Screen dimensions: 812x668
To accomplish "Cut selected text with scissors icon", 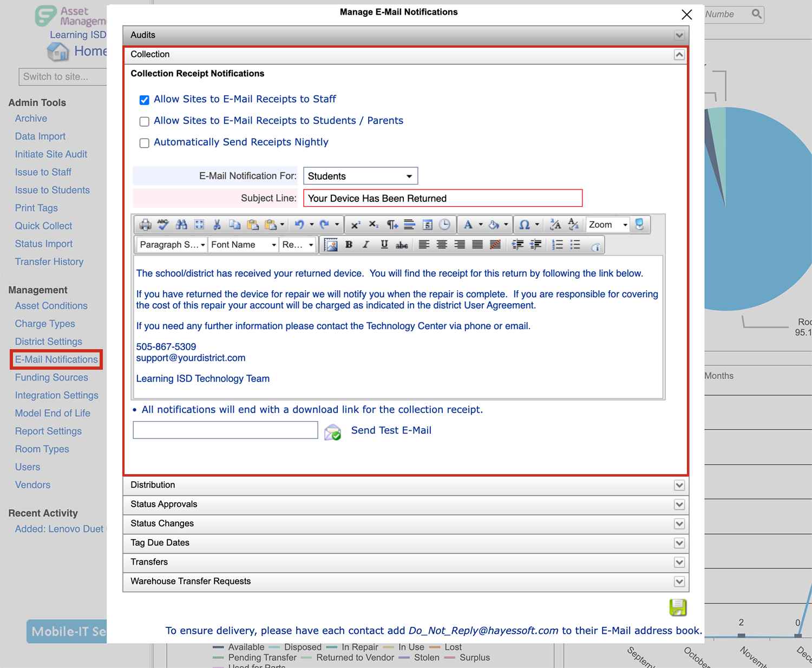I will click(217, 225).
